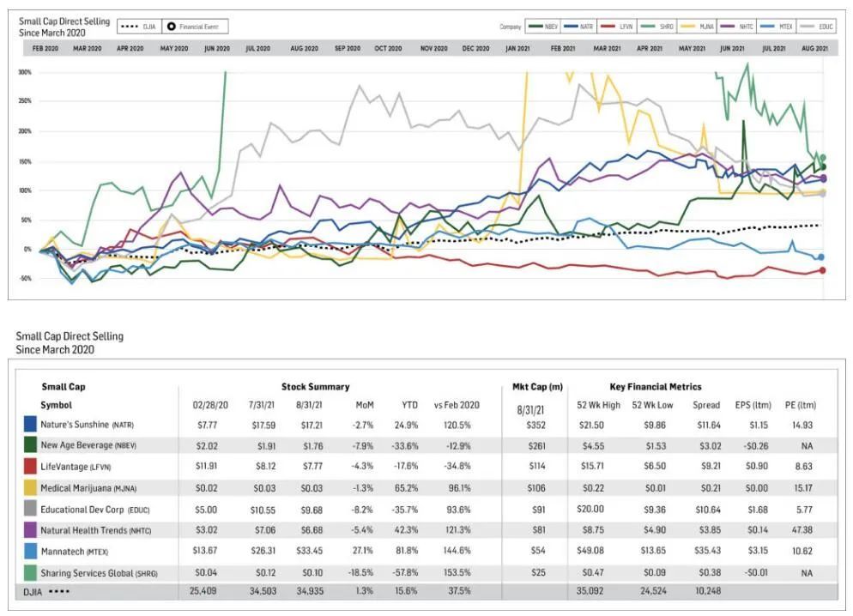Click the Nature's Sunshine (NATR) row name
This screenshot has height=616, width=853.
point(87,425)
